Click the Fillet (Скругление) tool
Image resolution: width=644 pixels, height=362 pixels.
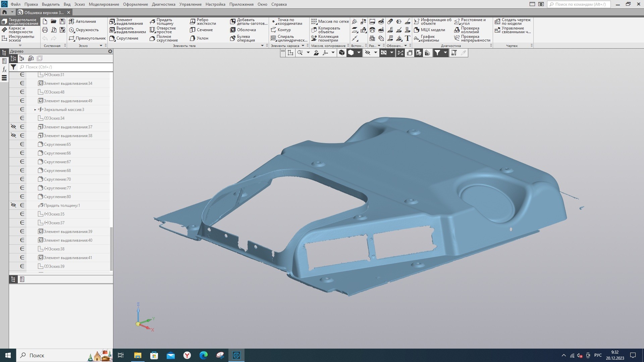pos(124,38)
